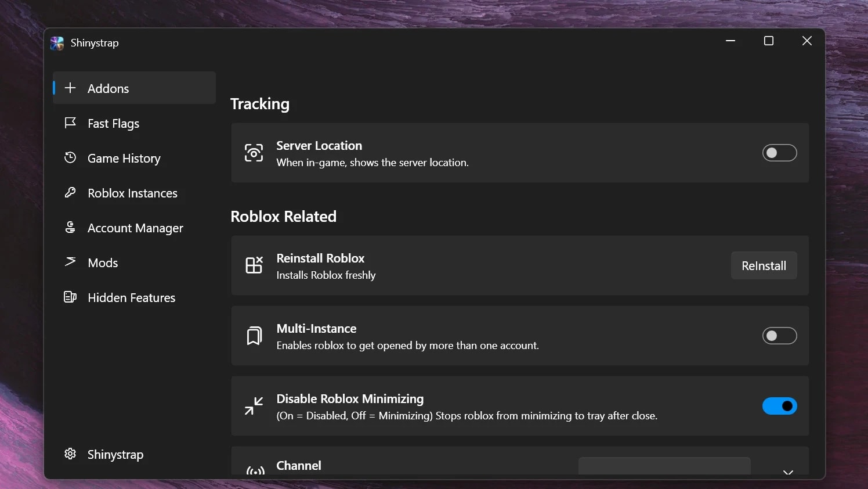Expand the Channel card chevron

(x=788, y=472)
